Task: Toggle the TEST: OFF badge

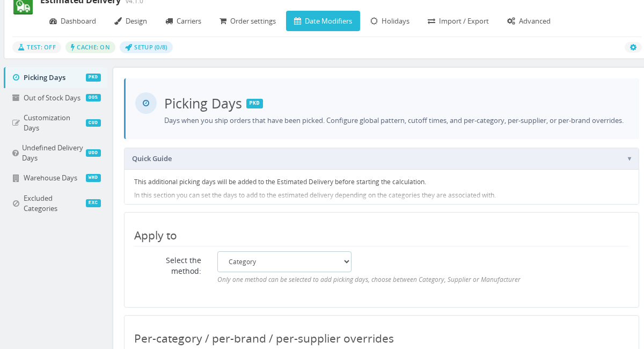Action: [36, 47]
